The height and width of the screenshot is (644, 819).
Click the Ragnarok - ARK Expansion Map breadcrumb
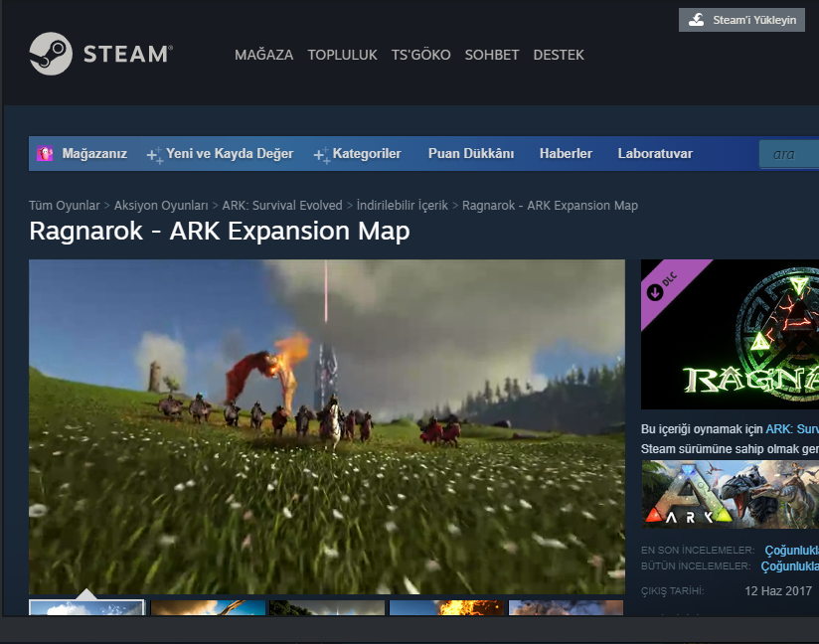[x=550, y=206]
